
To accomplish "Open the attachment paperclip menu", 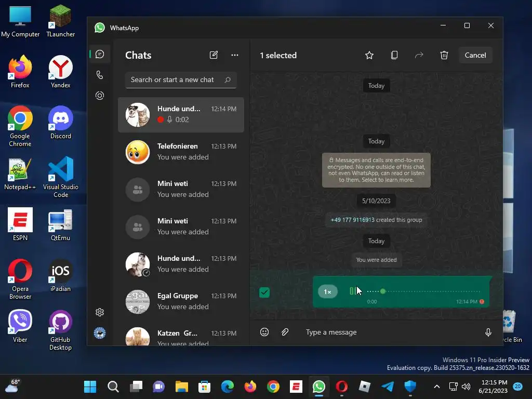I will [285, 332].
